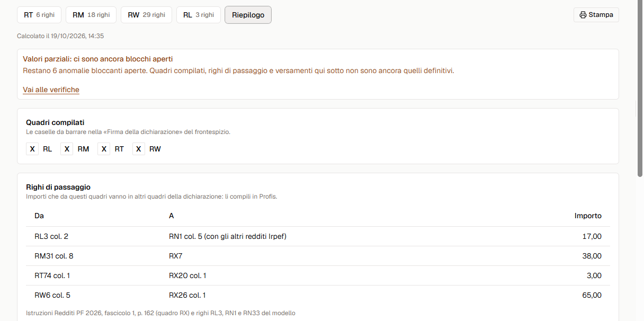This screenshot has height=321, width=644.
Task: Click the amount 3,00
Action: (x=594, y=275)
